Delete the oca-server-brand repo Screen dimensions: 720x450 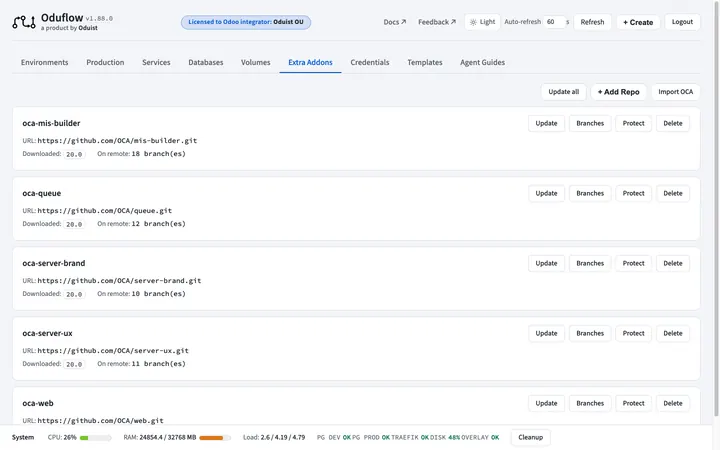673,263
